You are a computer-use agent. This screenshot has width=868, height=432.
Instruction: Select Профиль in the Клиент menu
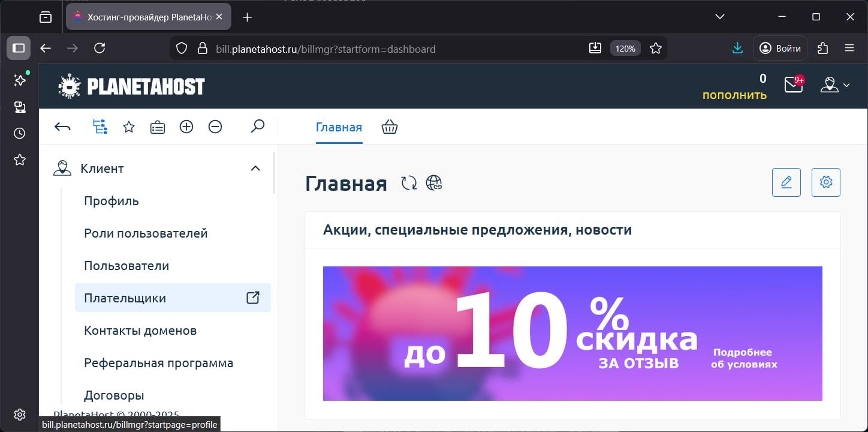pos(111,201)
